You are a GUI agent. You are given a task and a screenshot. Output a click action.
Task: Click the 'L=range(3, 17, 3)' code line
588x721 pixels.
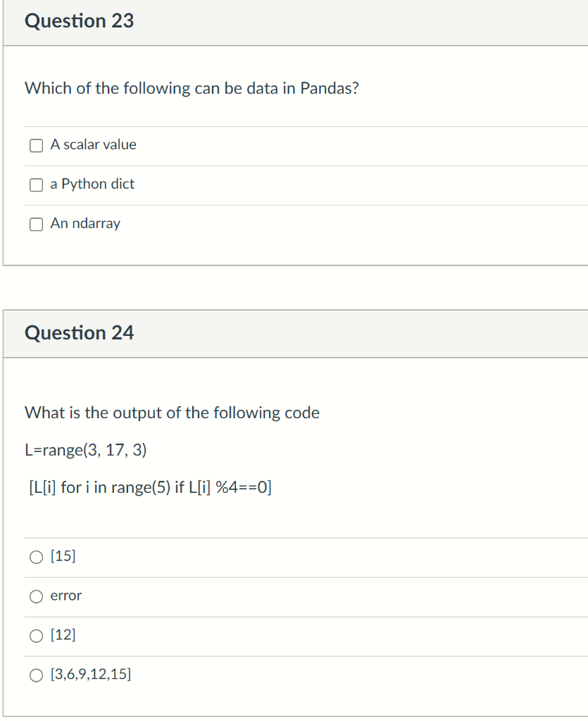[85, 450]
